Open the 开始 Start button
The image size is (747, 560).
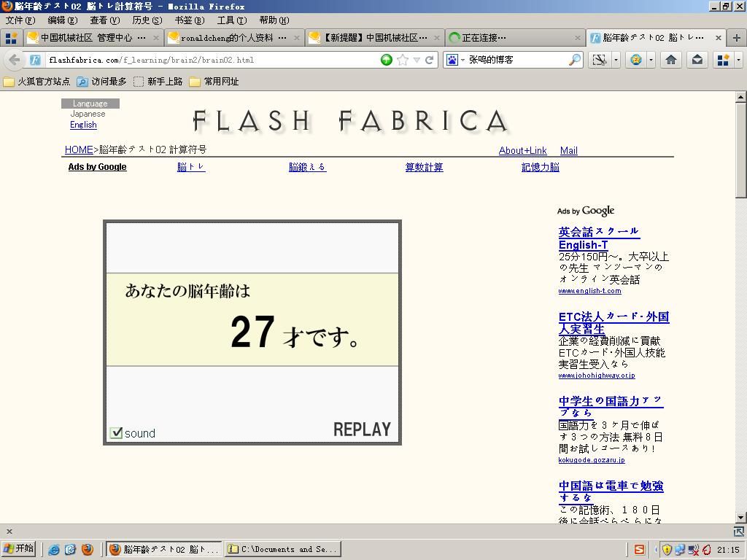coord(18,549)
